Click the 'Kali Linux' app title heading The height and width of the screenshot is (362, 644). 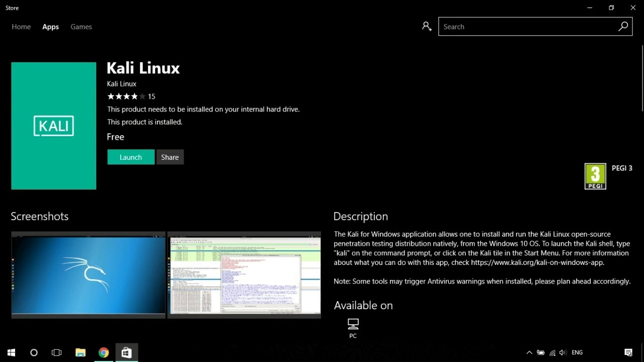pos(143,68)
